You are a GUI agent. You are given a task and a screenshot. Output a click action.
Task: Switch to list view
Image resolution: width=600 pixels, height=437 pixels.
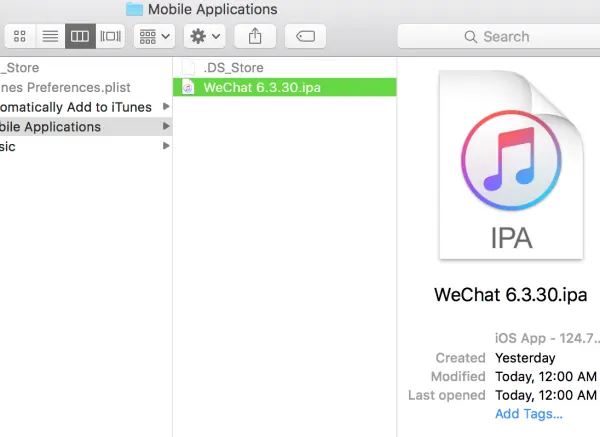50,36
